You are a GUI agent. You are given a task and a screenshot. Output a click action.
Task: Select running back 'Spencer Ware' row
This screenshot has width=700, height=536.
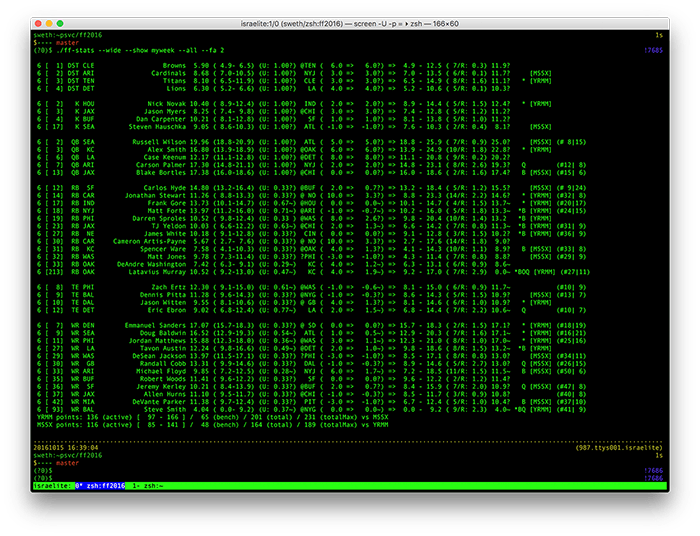pos(312,249)
